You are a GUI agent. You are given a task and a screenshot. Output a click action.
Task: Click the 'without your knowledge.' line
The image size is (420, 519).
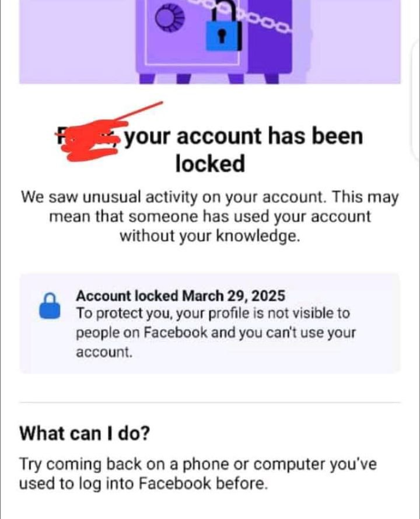(x=210, y=236)
